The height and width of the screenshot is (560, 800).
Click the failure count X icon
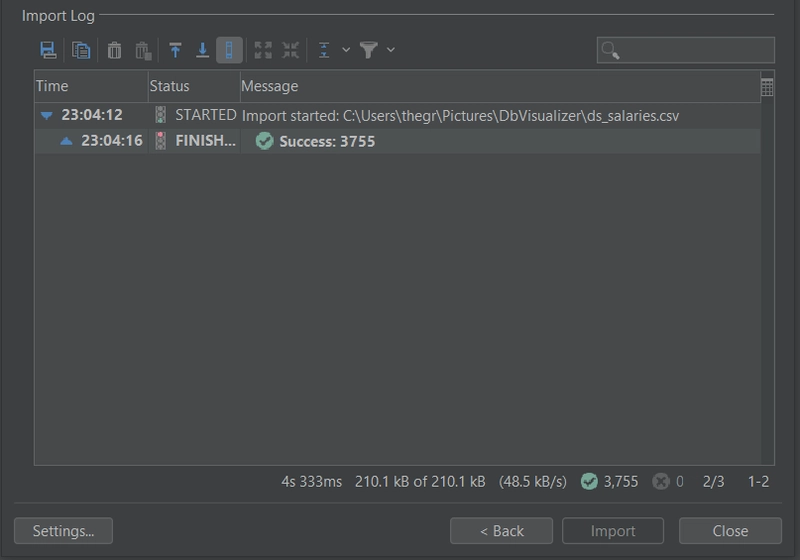[x=661, y=481]
